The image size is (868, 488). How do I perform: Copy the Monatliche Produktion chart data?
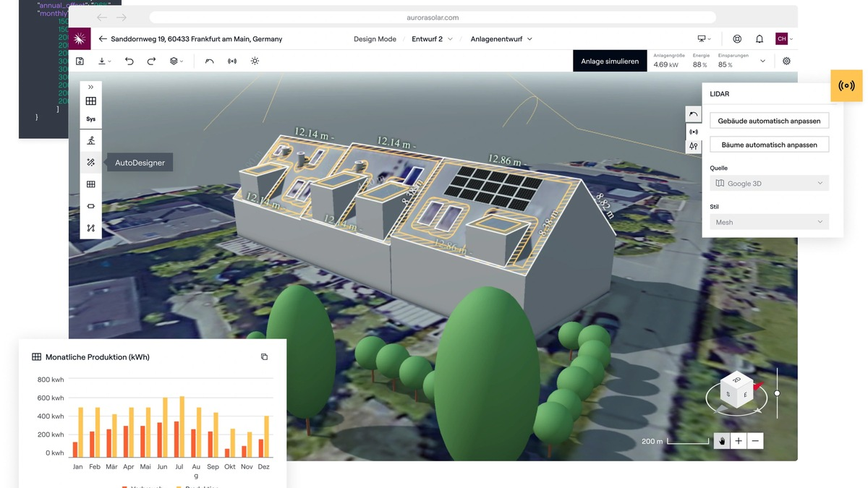(264, 356)
